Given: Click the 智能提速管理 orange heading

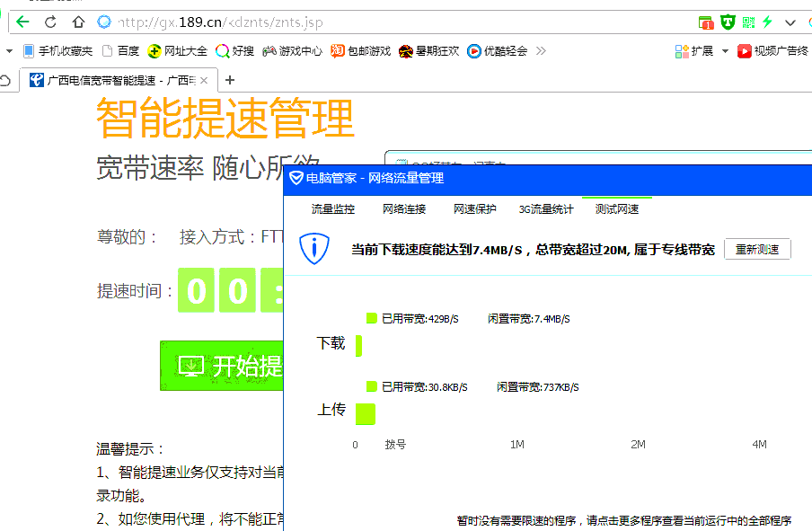Looking at the screenshot, I should point(225,118).
